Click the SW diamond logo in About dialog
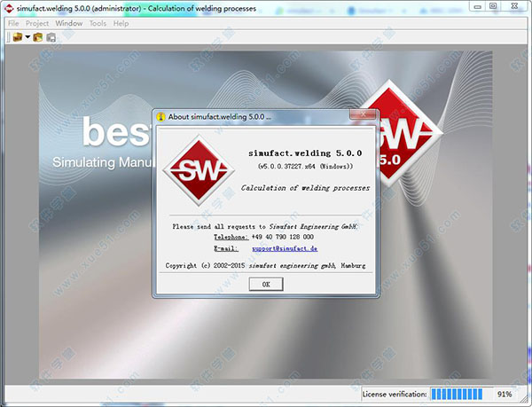Screen dimensions: 532x407 (199, 170)
